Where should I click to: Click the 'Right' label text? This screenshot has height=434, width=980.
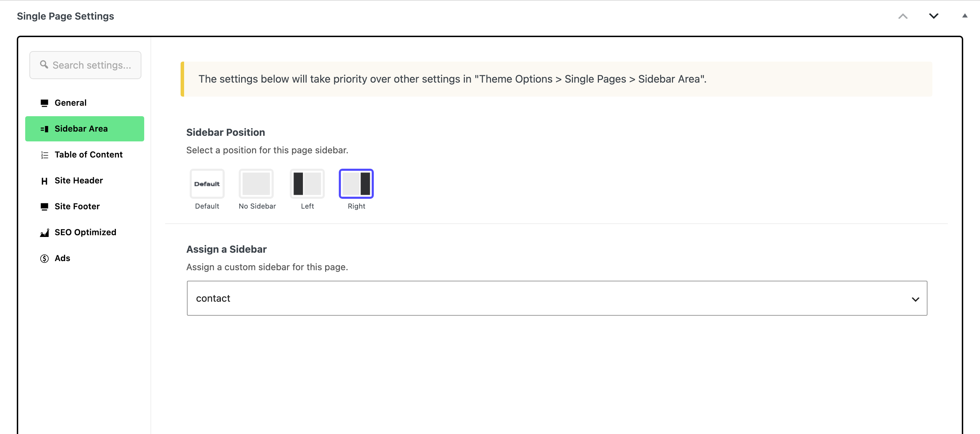[x=356, y=206]
